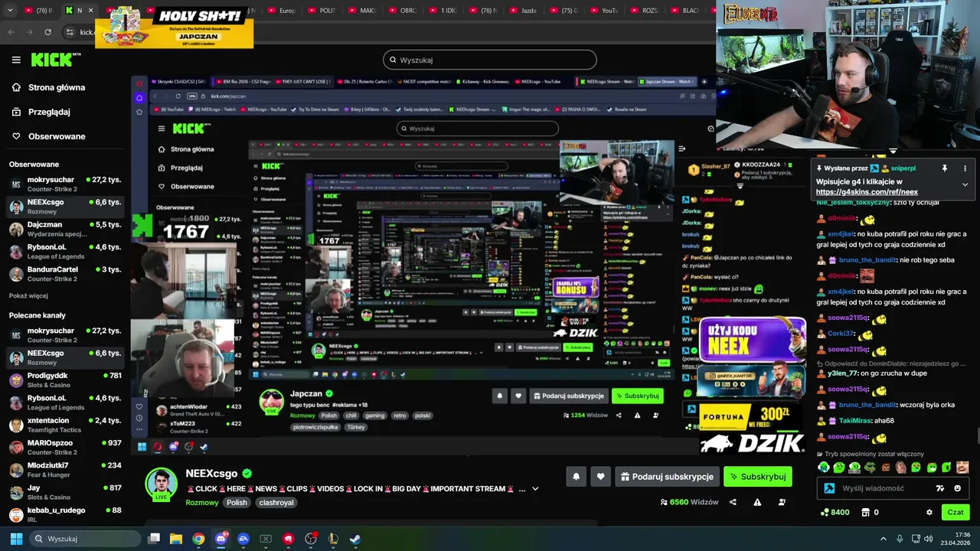This screenshot has width=980, height=551.
Task: Click the user icon right of report
Action: click(782, 502)
